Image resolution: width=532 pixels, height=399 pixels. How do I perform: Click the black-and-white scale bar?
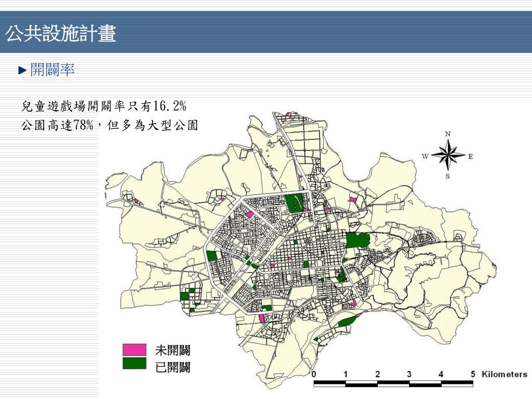[393, 384]
